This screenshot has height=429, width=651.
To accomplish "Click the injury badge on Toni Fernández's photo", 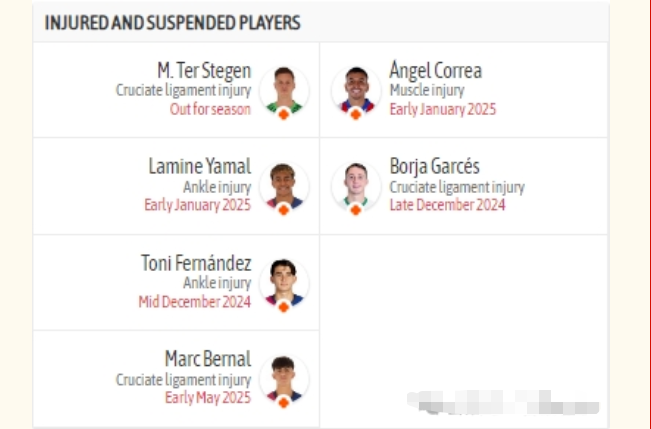I will (283, 306).
